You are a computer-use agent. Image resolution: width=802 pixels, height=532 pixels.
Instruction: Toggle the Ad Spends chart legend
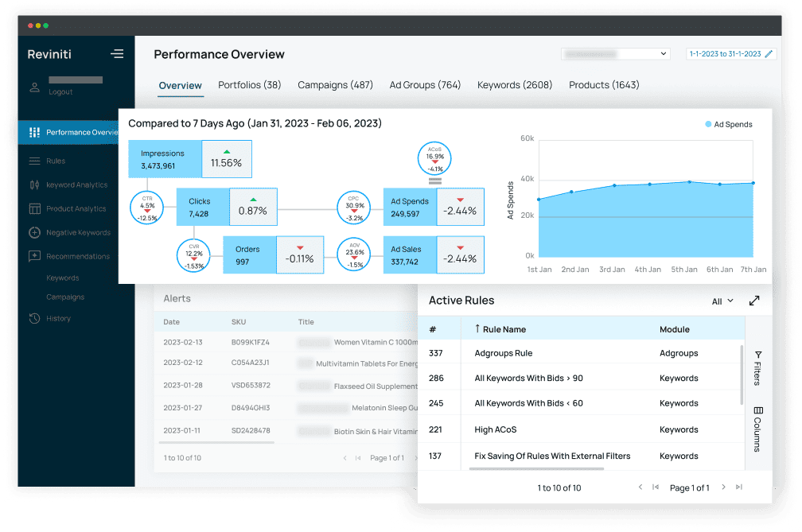click(x=728, y=124)
